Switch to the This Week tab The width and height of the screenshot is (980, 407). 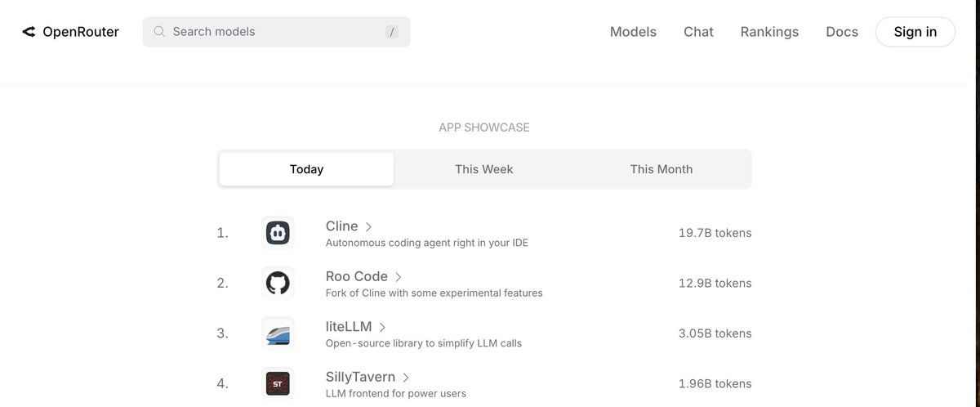[x=484, y=169]
